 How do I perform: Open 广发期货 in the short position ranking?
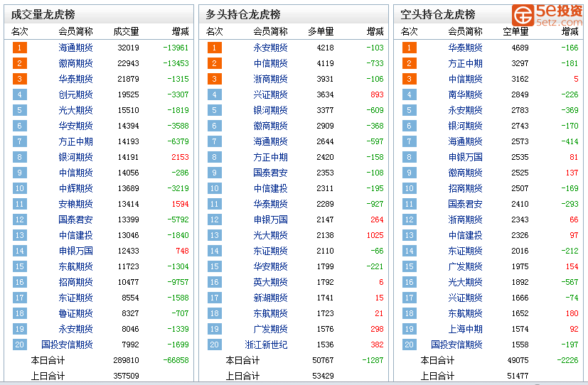(465, 266)
